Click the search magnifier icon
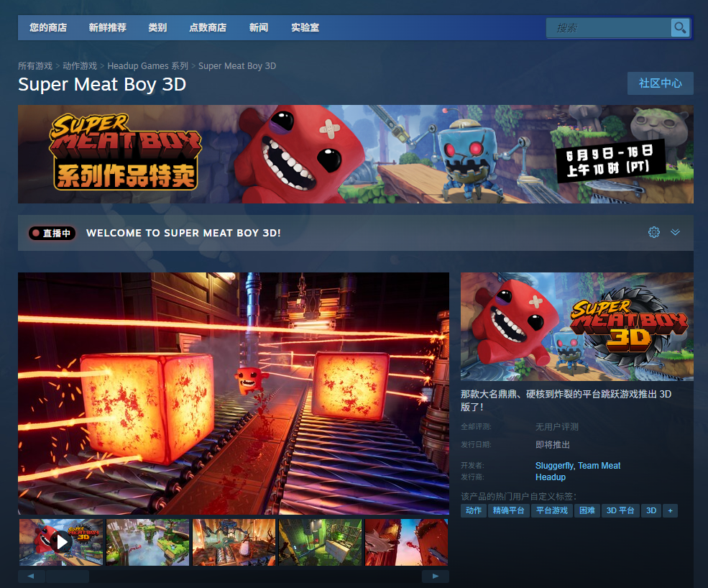708x588 pixels. tap(679, 28)
